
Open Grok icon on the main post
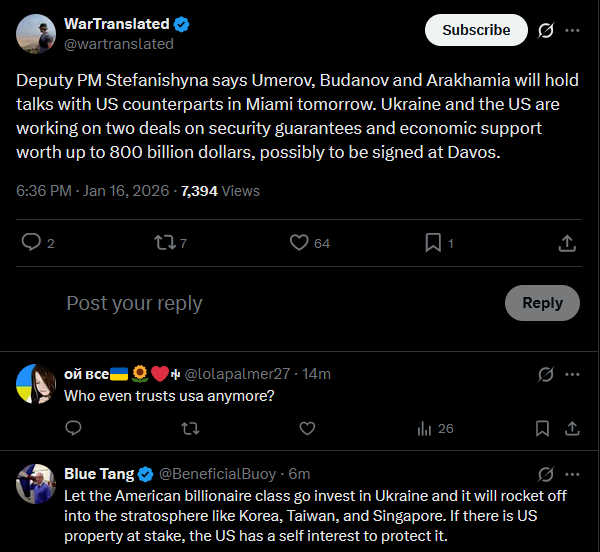[x=546, y=30]
